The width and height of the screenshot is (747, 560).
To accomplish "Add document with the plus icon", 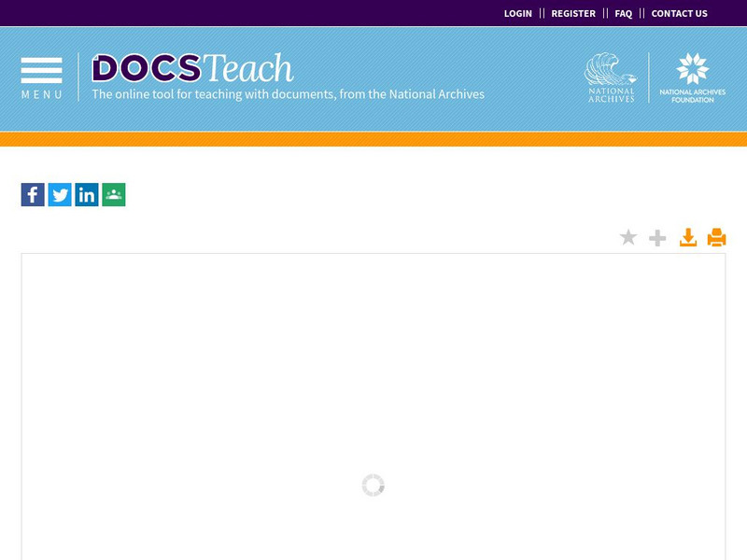I will point(657,238).
